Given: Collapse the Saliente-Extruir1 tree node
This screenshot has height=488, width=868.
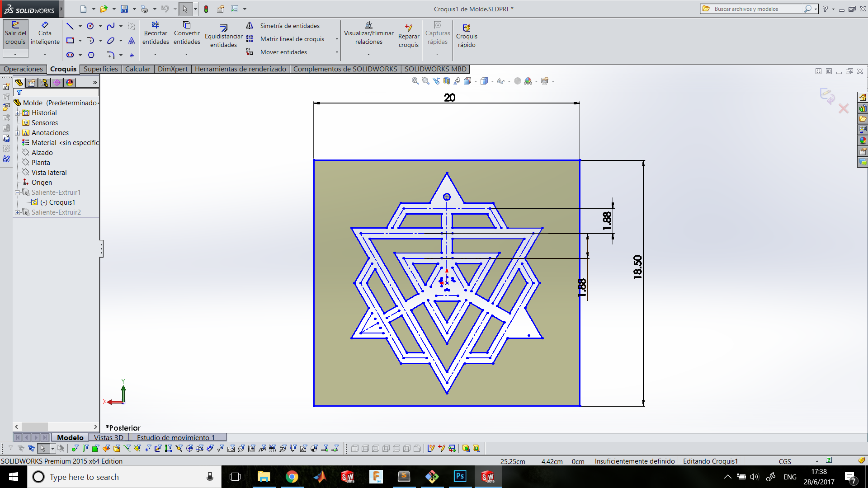Looking at the screenshot, I should point(17,192).
